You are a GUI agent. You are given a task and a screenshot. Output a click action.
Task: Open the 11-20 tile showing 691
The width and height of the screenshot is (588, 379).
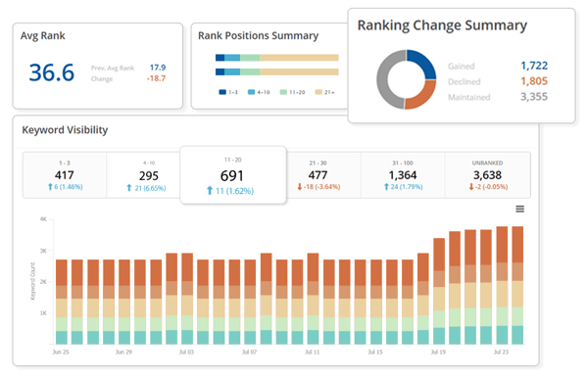(x=233, y=175)
